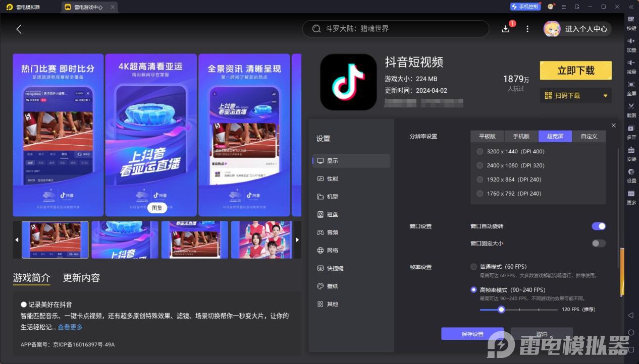Switch to 平板版 resolution tab

tap(488, 136)
